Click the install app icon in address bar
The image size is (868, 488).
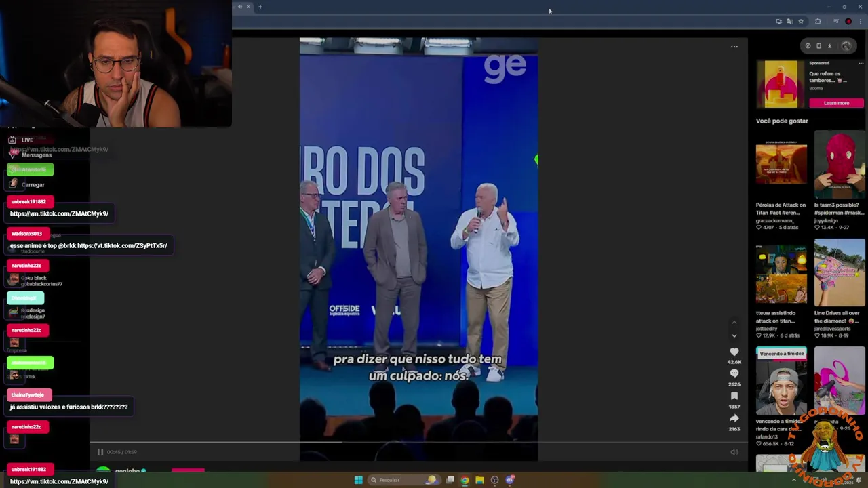tap(778, 22)
